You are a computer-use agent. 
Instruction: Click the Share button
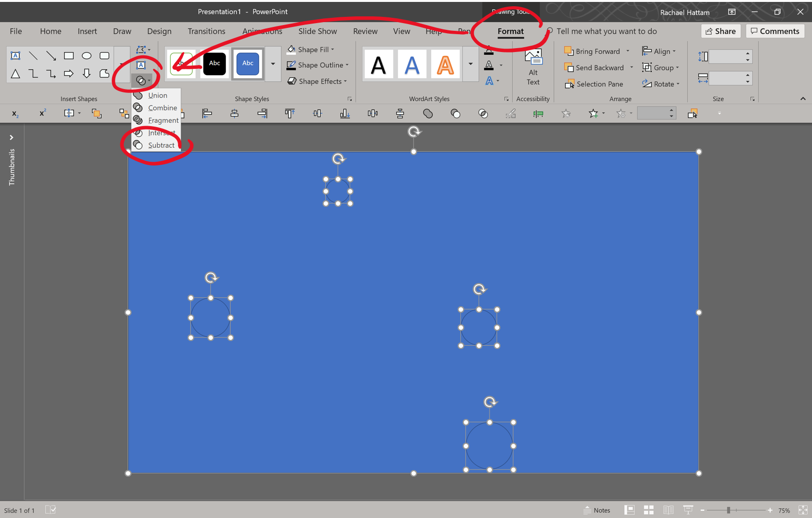pyautogui.click(x=721, y=31)
